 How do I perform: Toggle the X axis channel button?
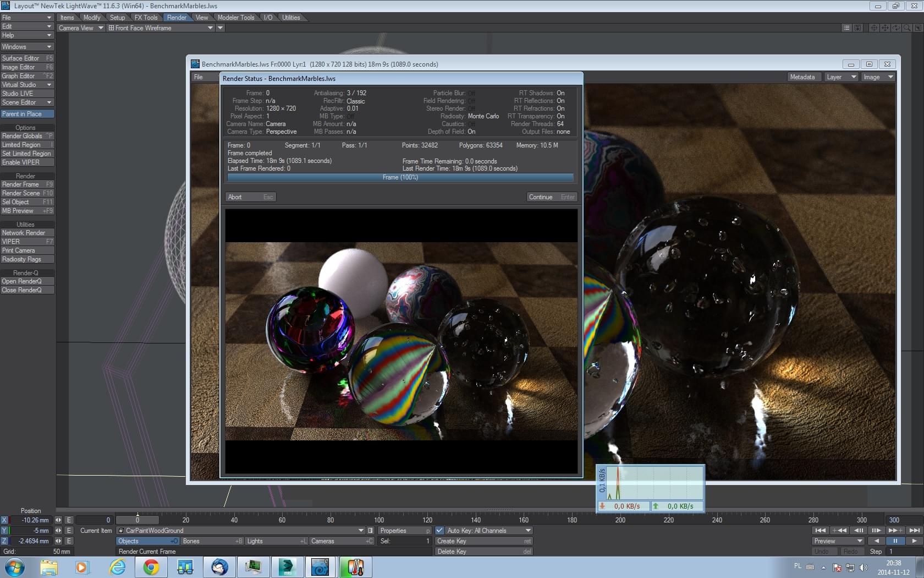(x=4, y=520)
